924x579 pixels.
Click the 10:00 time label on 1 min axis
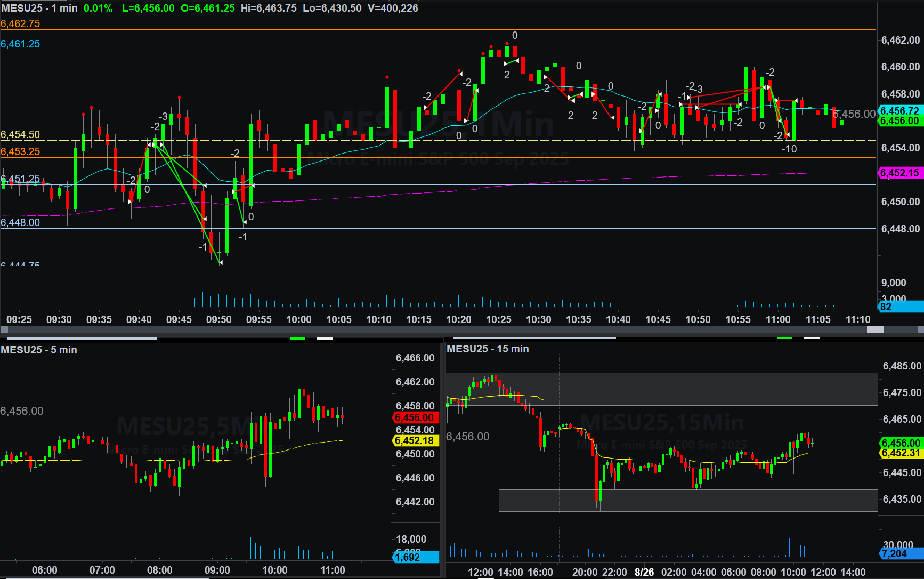298,319
